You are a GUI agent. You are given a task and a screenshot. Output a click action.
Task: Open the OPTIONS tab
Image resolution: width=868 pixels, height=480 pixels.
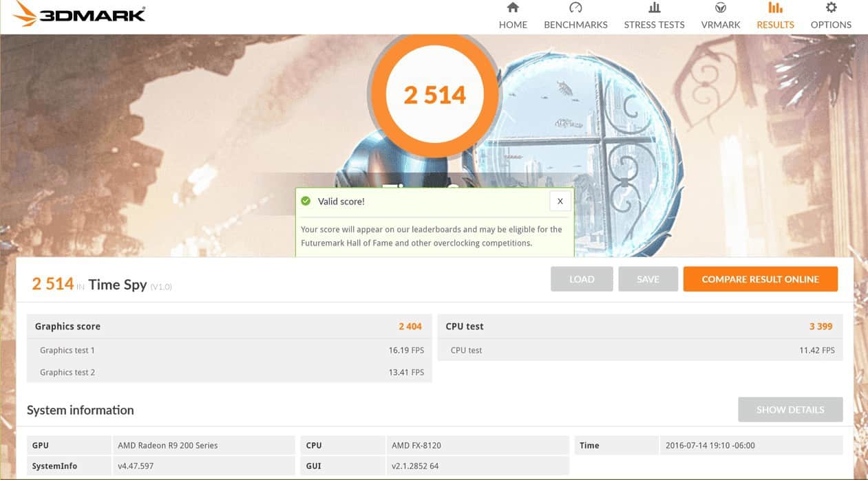[831, 25]
